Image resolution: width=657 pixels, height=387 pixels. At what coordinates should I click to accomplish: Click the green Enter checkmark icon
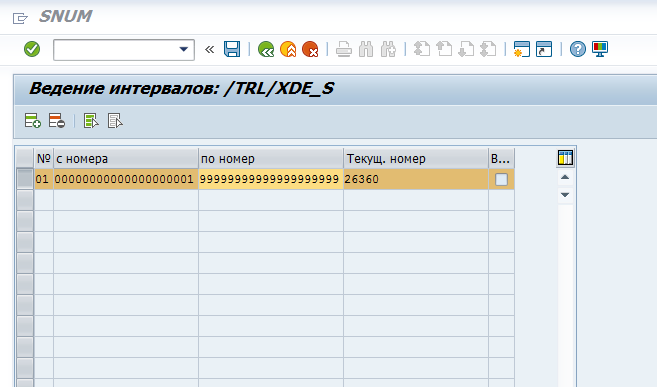pyautogui.click(x=32, y=49)
